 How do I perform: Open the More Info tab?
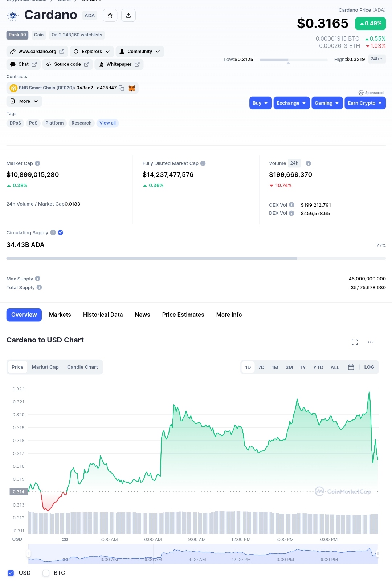(x=229, y=315)
